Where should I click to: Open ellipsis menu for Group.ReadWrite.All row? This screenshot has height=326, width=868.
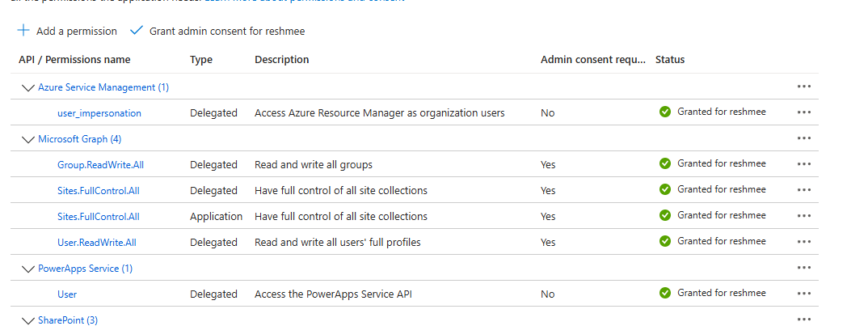tap(804, 164)
